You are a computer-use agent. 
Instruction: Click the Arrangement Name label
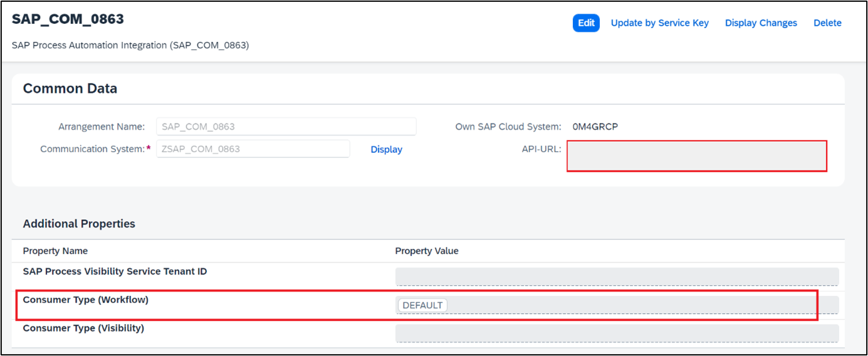tap(102, 127)
